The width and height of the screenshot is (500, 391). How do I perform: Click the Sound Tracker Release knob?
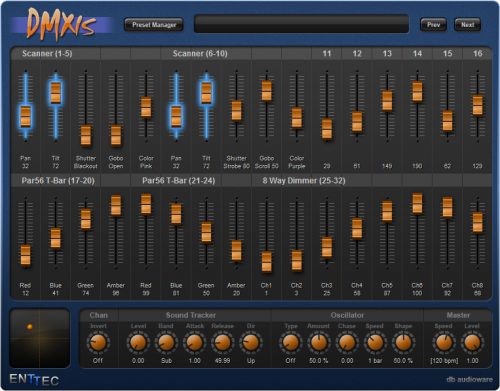click(223, 343)
